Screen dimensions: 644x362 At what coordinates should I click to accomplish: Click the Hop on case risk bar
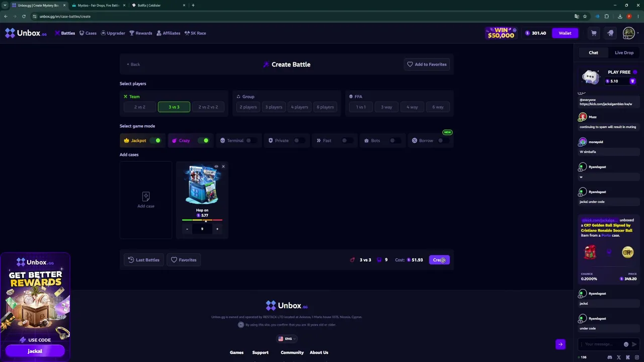pos(202,220)
